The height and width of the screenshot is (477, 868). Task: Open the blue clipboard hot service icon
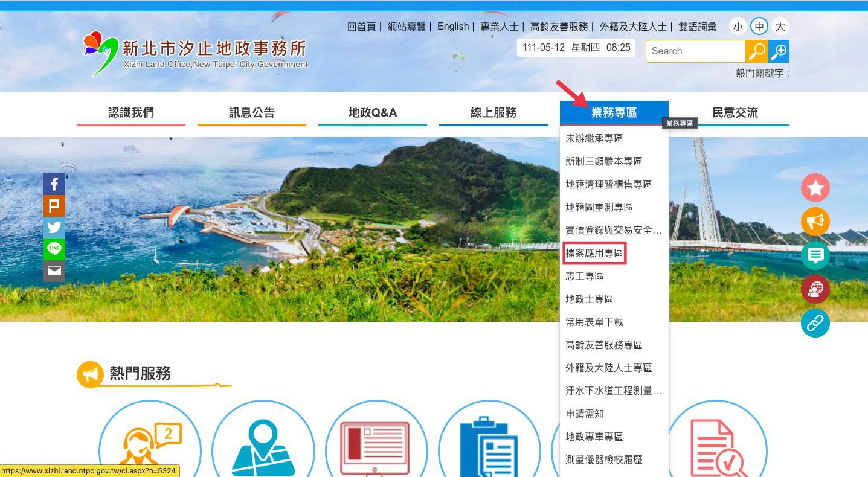point(489,439)
